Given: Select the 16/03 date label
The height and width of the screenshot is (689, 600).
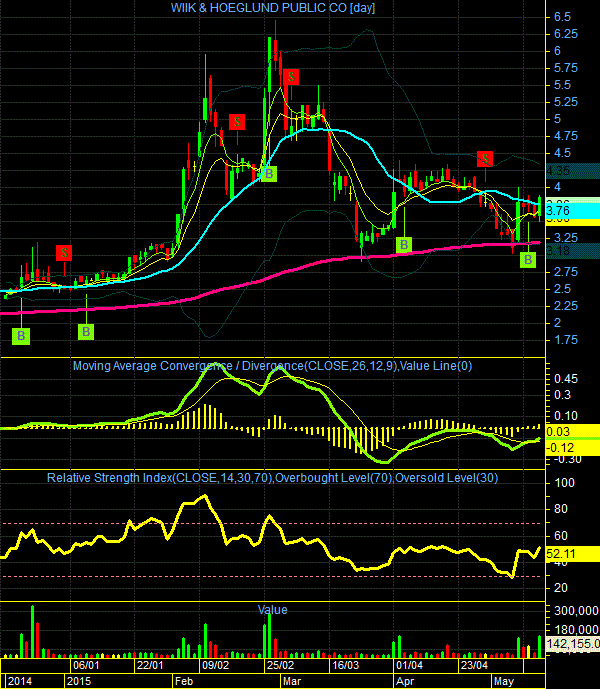Looking at the screenshot, I should (x=345, y=665).
